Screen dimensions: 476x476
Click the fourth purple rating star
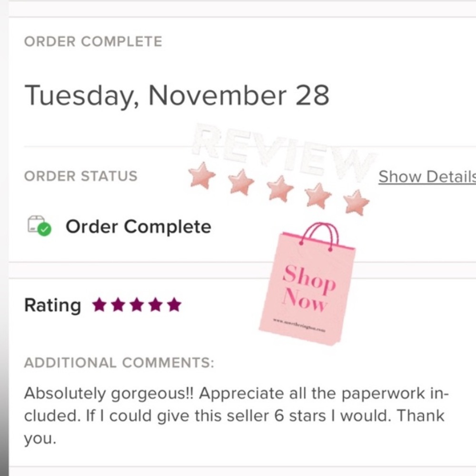pos(156,305)
